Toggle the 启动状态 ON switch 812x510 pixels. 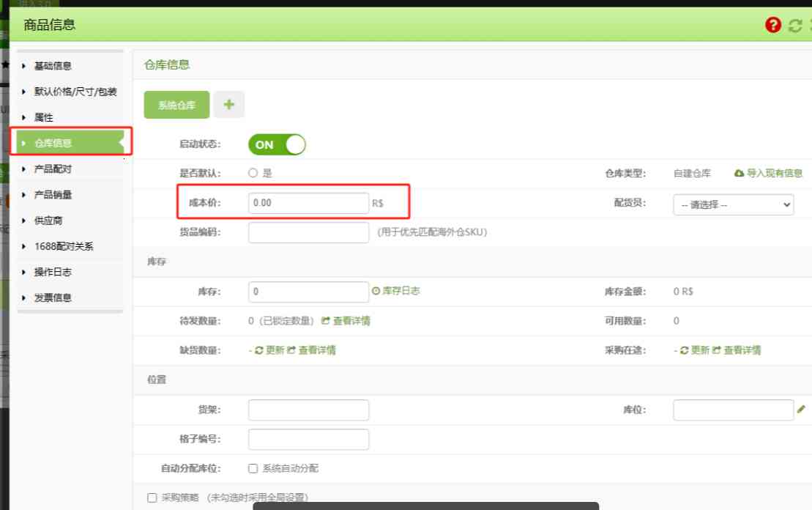(277, 145)
